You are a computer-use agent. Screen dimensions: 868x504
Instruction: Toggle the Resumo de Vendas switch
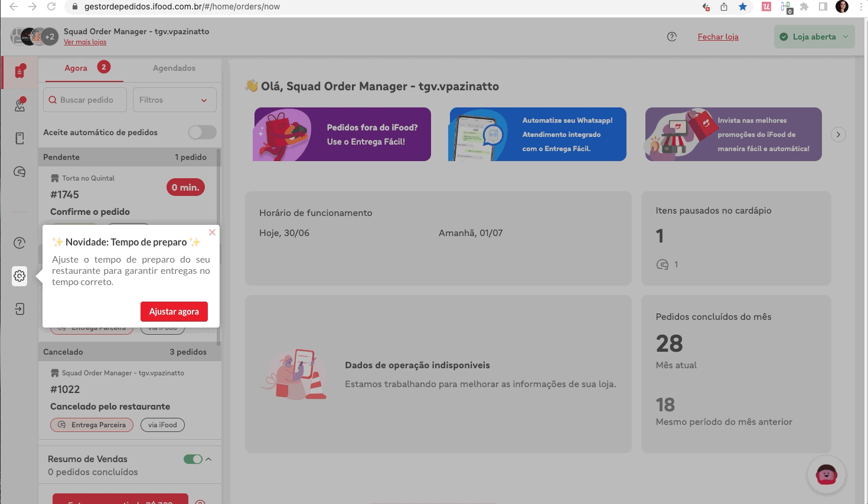[x=193, y=459]
